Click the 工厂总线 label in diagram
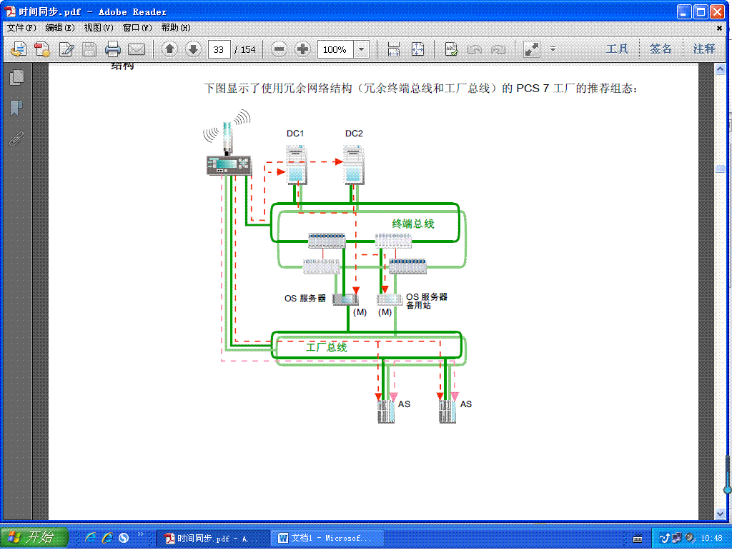The height and width of the screenshot is (560, 747). 327,347
